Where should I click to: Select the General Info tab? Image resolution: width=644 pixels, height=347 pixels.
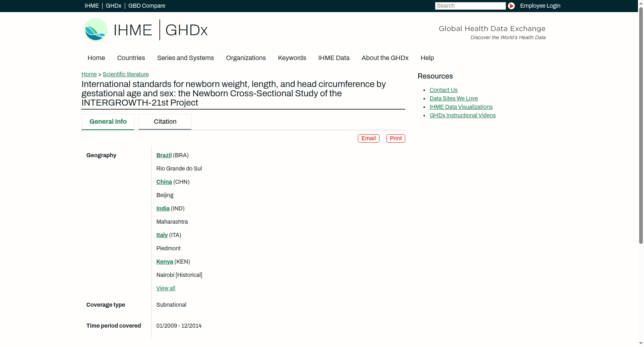(x=108, y=122)
